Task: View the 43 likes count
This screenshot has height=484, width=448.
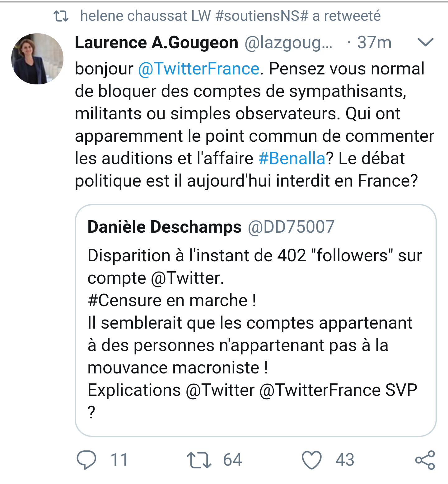Action: coord(345,460)
